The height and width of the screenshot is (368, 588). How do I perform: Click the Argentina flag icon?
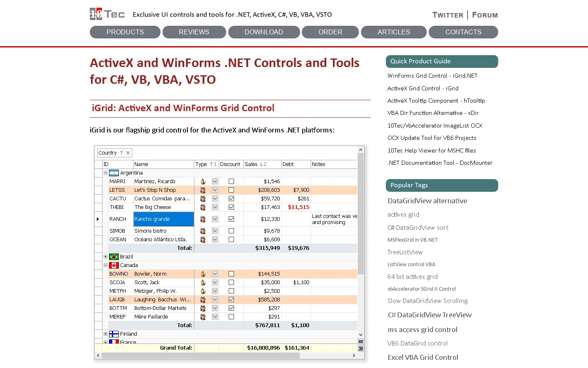pyautogui.click(x=114, y=173)
